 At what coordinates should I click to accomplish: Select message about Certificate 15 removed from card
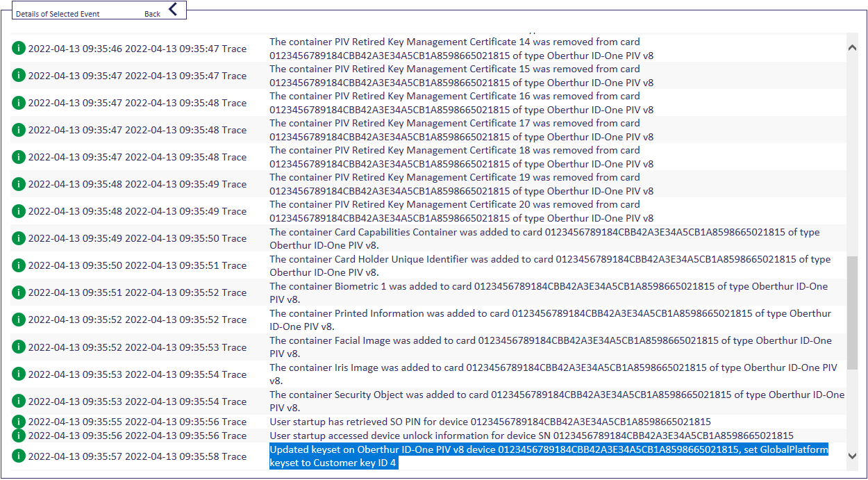(x=461, y=76)
